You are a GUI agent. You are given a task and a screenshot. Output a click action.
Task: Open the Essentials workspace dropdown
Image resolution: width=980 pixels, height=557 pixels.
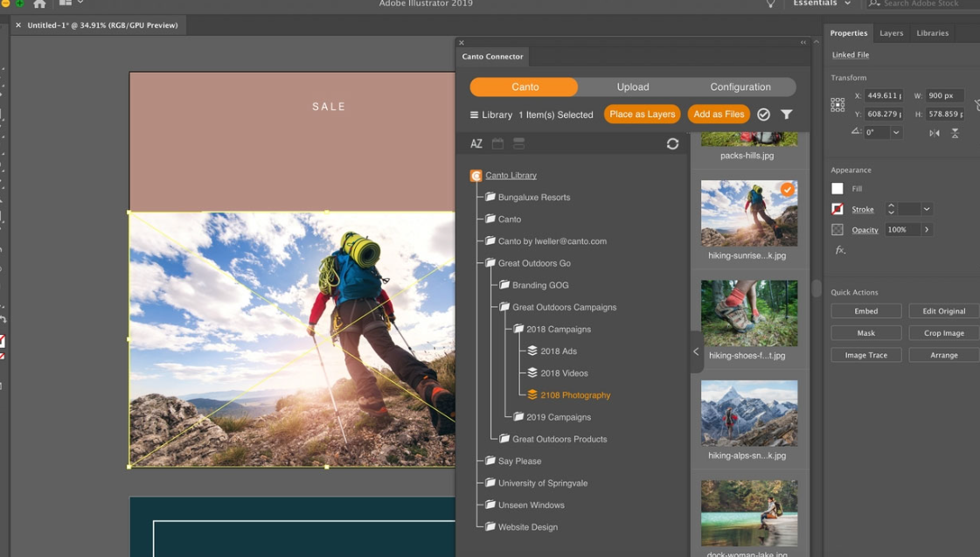822,3
